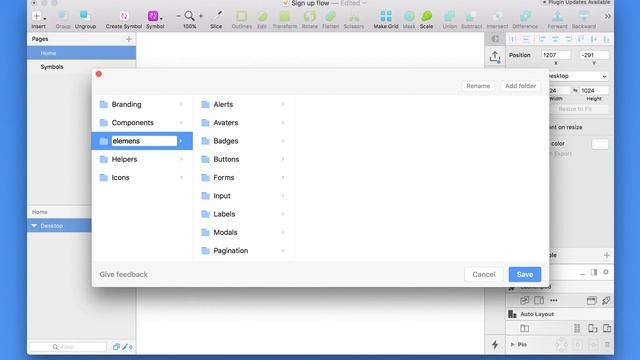The width and height of the screenshot is (640, 360).
Task: Click the Group toolbar icon
Action: [62, 16]
